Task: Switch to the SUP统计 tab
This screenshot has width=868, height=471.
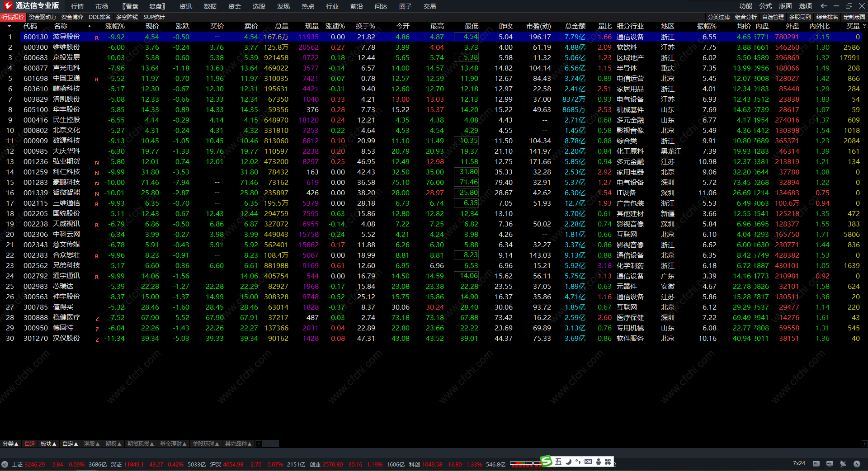Action: (x=154, y=17)
